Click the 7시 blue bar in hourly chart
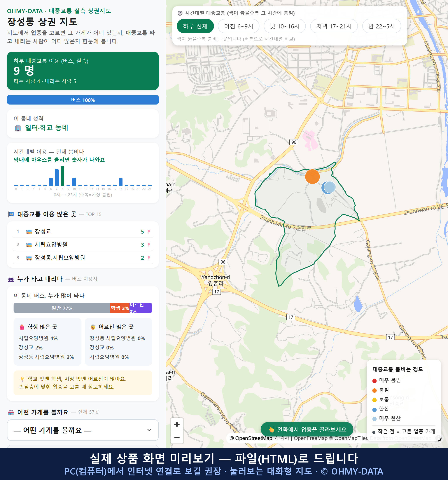Screen dimensions: 448x480 (x=57, y=177)
